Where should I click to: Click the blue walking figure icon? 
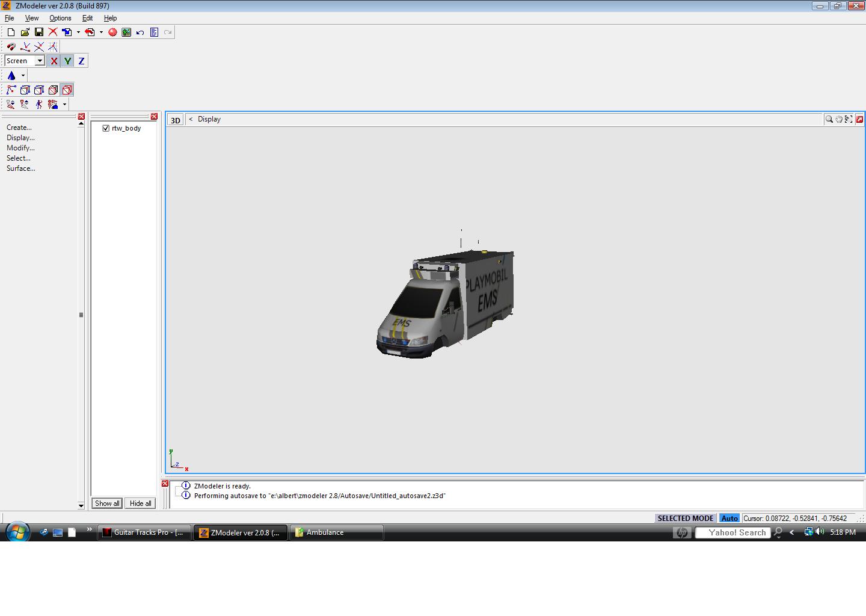[39, 104]
